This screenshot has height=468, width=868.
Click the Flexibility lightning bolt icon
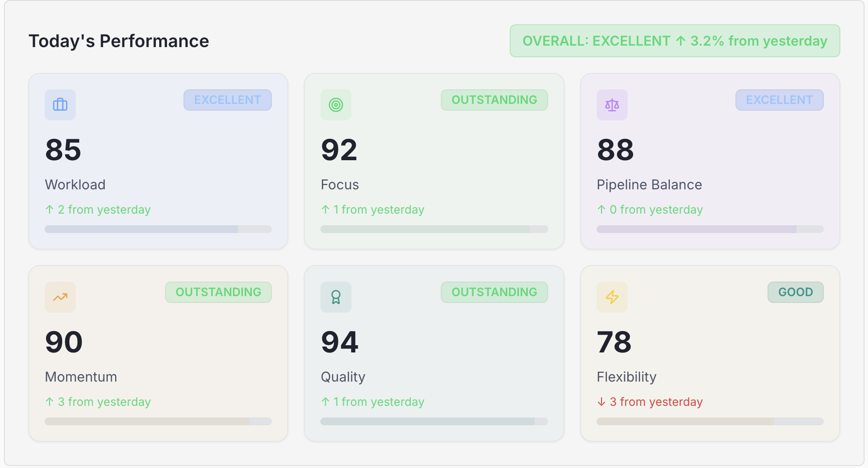click(x=612, y=297)
